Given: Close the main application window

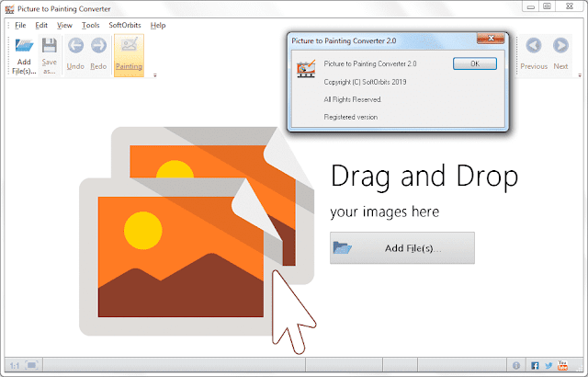Looking at the screenshot, I should [x=570, y=6].
